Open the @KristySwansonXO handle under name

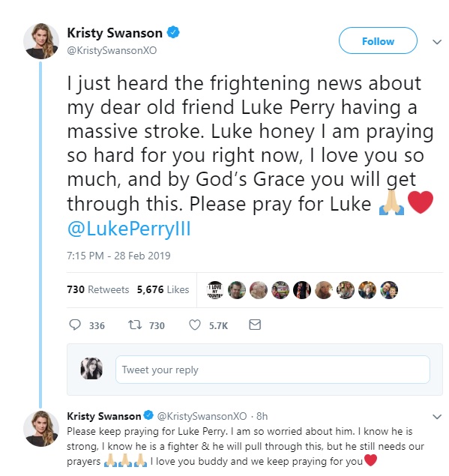pyautogui.click(x=112, y=50)
